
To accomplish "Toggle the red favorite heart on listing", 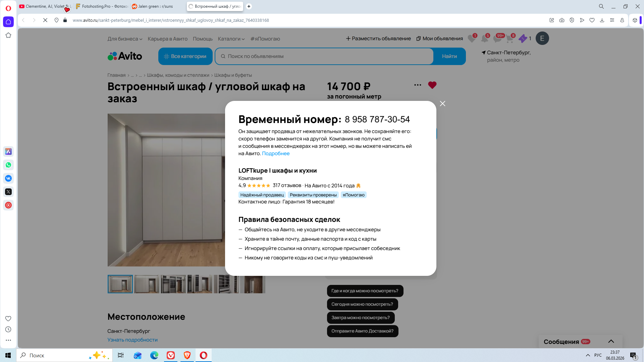I will click(x=432, y=85).
